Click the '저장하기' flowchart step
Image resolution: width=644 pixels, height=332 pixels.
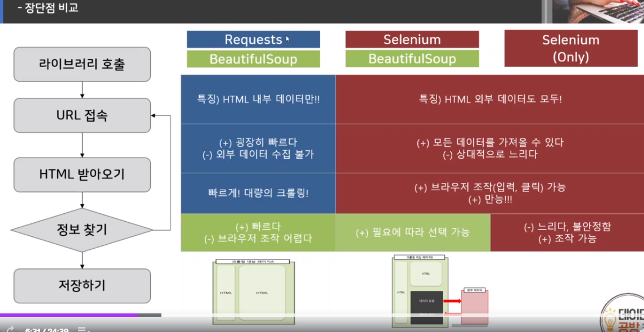pos(82,285)
